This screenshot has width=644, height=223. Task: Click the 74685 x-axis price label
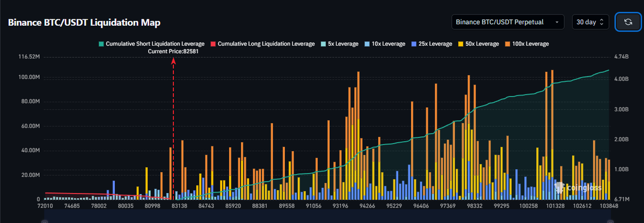pyautogui.click(x=71, y=206)
